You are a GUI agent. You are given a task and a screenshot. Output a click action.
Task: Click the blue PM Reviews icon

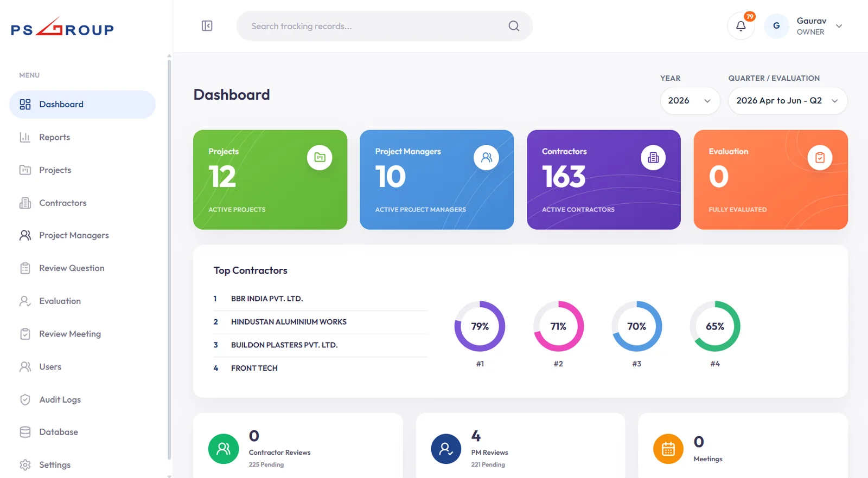point(446,449)
